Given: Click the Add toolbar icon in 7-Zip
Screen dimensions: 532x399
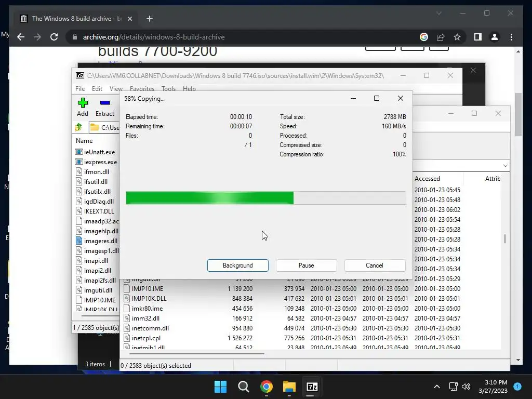Looking at the screenshot, I should click(83, 107).
